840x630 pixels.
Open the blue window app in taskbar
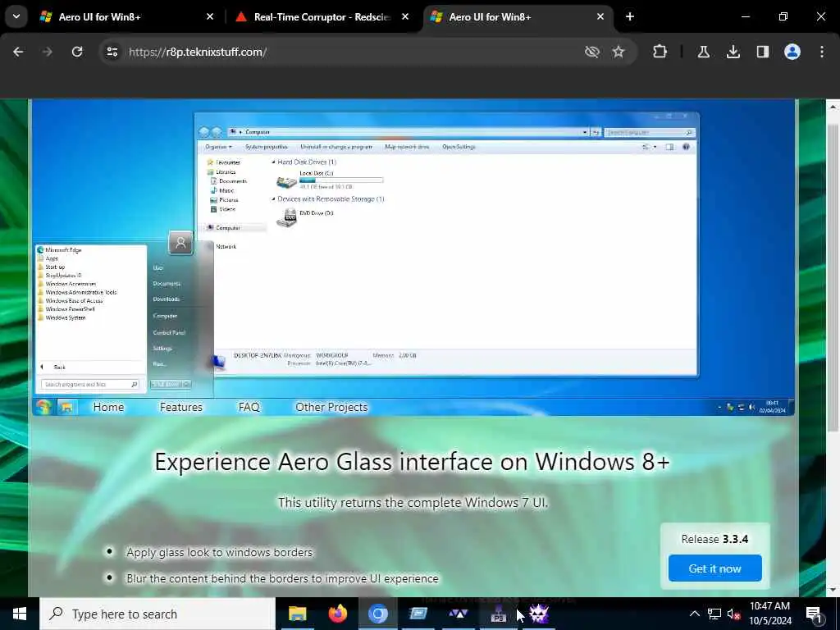(x=418, y=614)
